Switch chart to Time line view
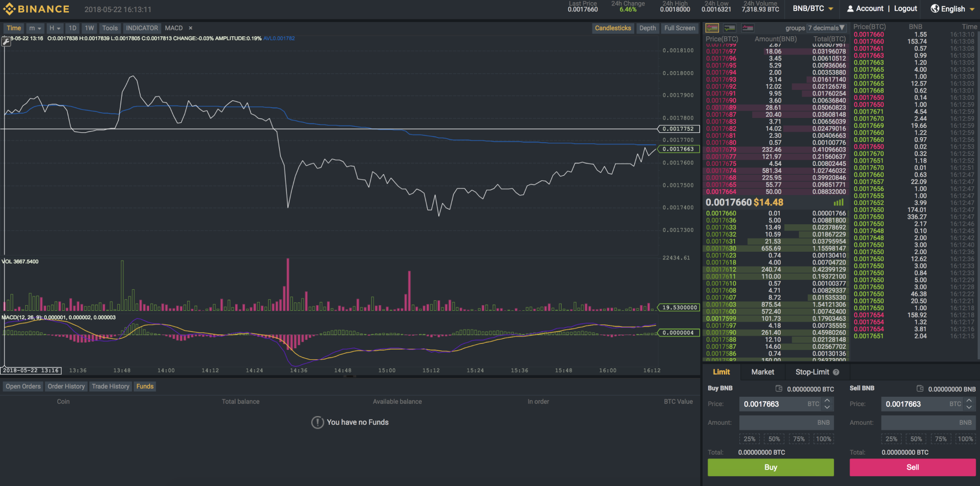Viewport: 980px width, 486px height. [x=14, y=28]
